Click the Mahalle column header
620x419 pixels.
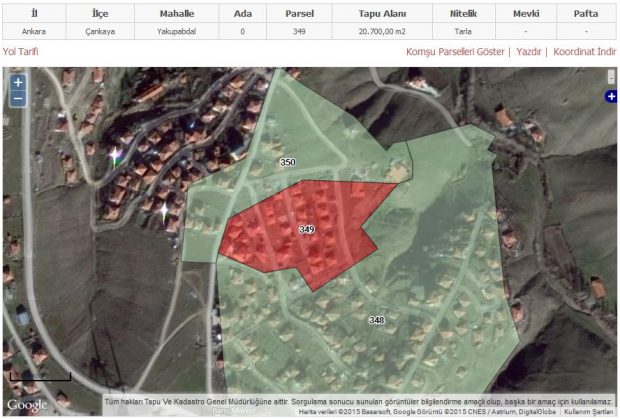pyautogui.click(x=177, y=14)
